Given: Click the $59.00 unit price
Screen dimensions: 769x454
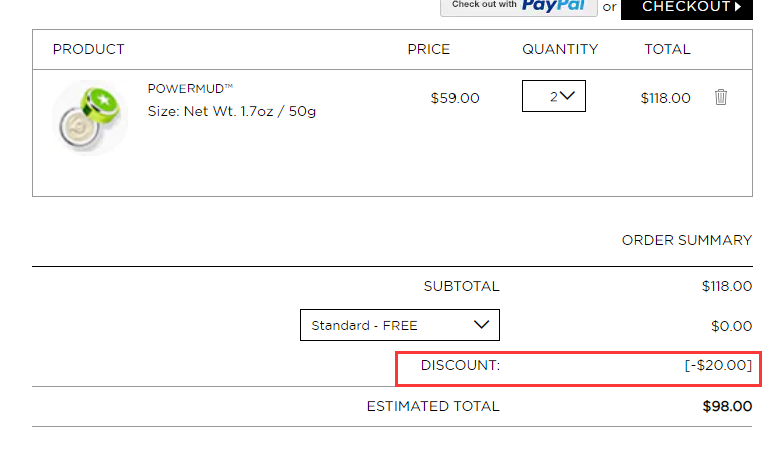Looking at the screenshot, I should point(455,98).
